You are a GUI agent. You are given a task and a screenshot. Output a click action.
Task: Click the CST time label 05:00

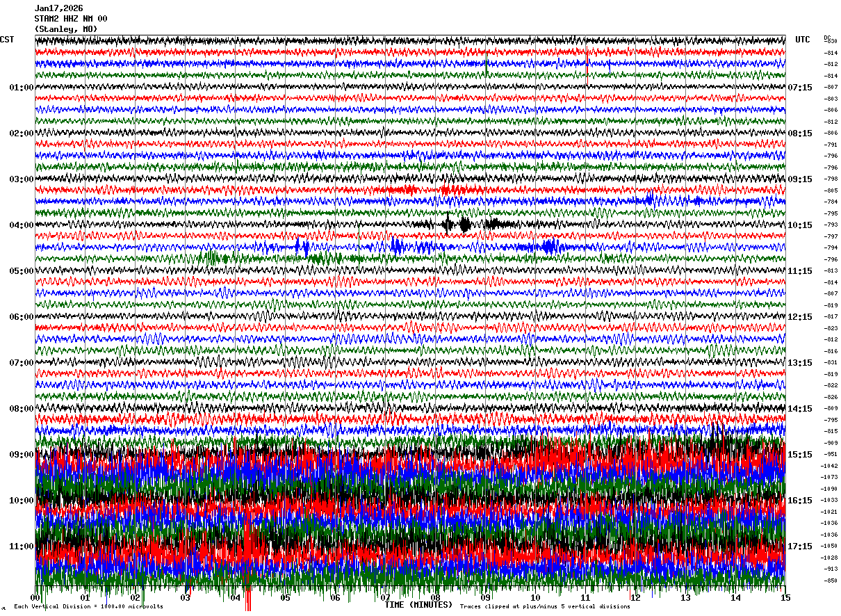(22, 271)
